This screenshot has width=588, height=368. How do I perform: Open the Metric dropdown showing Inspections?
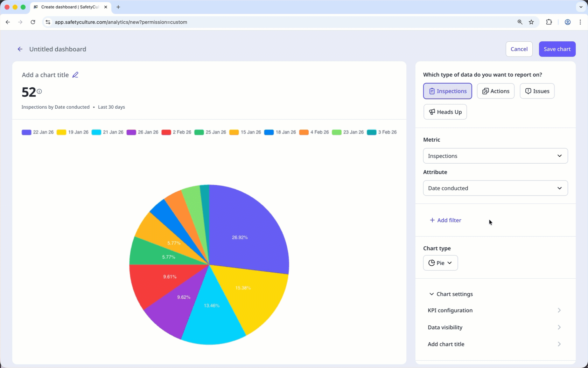click(x=495, y=156)
